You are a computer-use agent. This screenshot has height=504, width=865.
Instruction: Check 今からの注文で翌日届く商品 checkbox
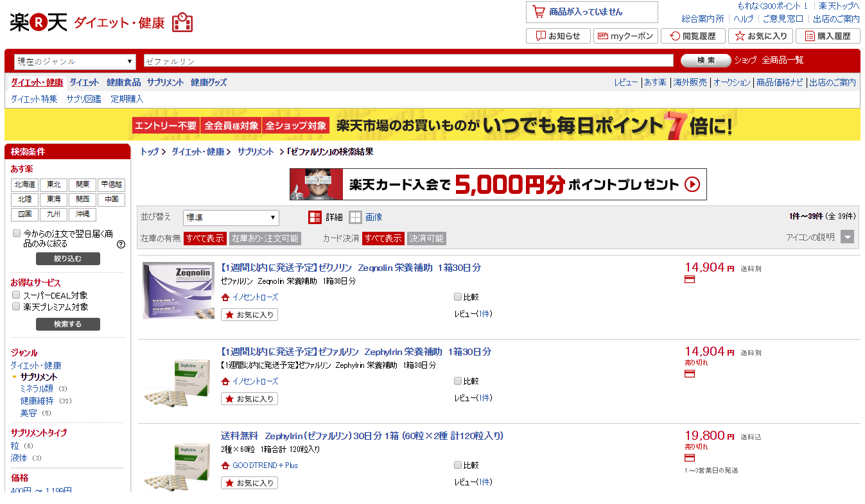(x=17, y=233)
